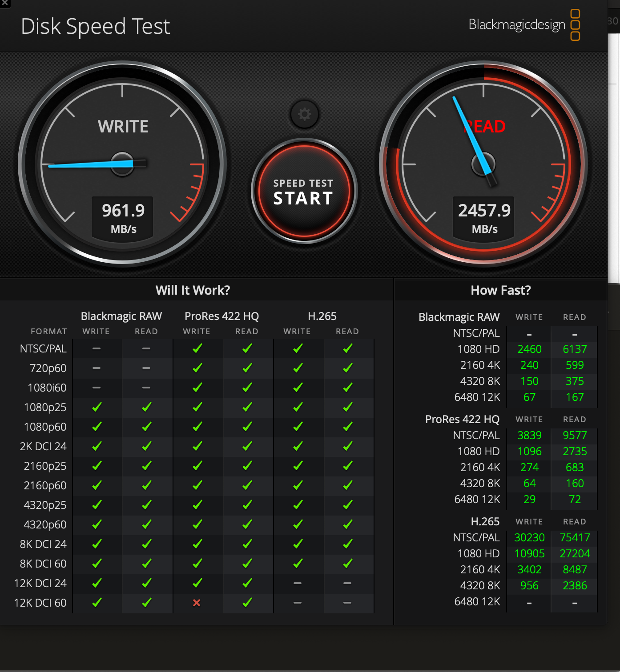
Task: Click the FORMAT column header
Action: click(x=49, y=332)
